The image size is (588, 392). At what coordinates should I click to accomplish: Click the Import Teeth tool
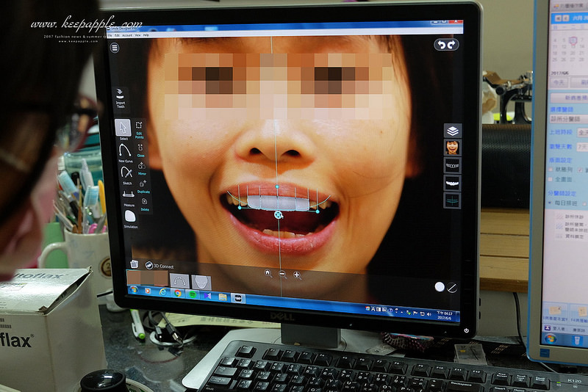120,98
